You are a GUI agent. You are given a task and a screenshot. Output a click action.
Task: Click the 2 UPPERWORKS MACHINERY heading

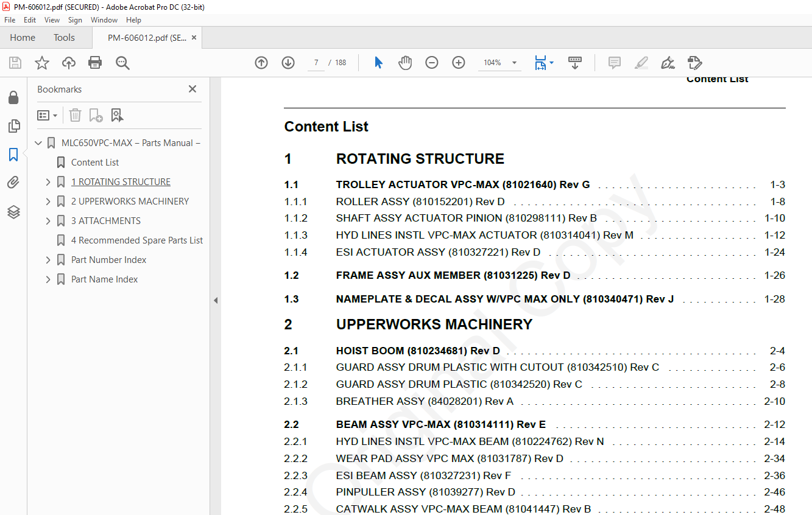click(408, 324)
